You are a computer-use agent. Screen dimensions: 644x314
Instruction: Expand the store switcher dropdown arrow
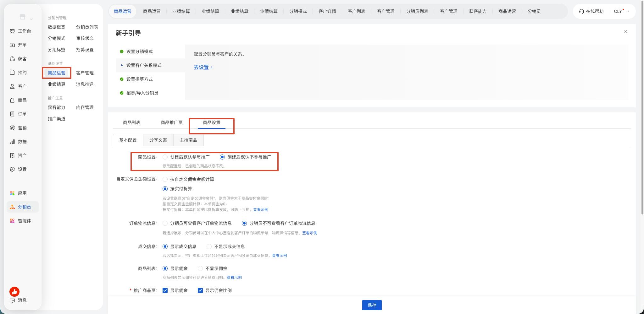(31, 19)
